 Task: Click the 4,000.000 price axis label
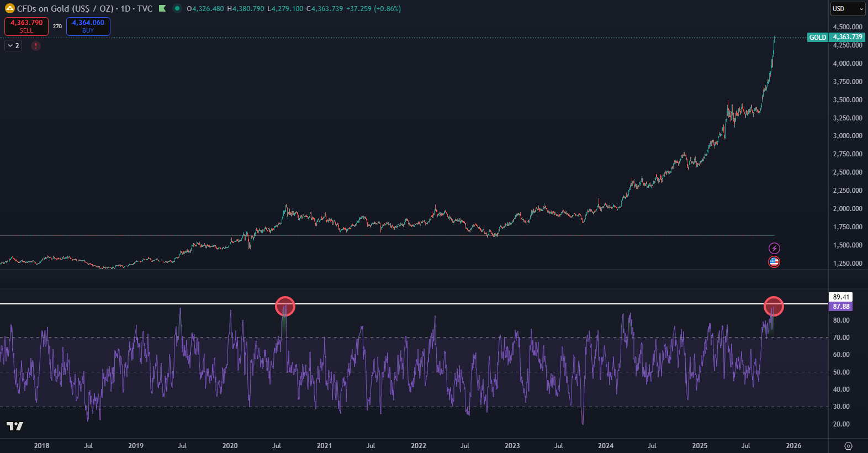[x=848, y=64]
